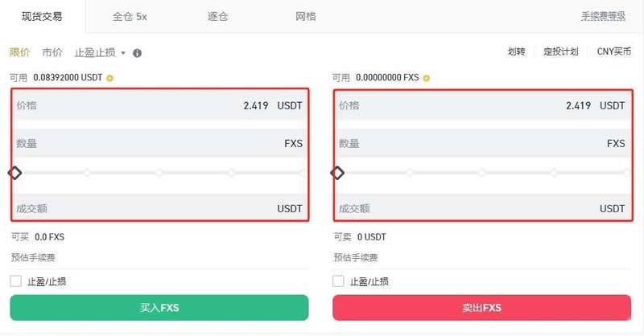Viewport: 644px width, 336px height.
Task: Click the buy-side slider diamond handle
Action: pos(14,172)
